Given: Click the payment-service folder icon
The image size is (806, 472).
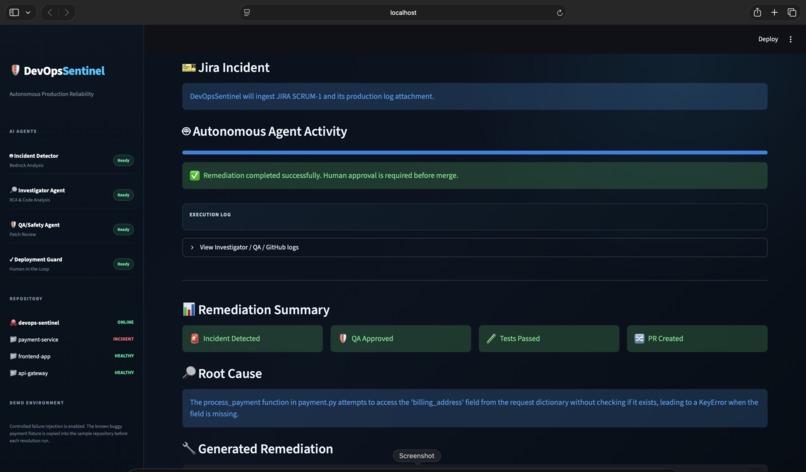Looking at the screenshot, I should pos(13,339).
